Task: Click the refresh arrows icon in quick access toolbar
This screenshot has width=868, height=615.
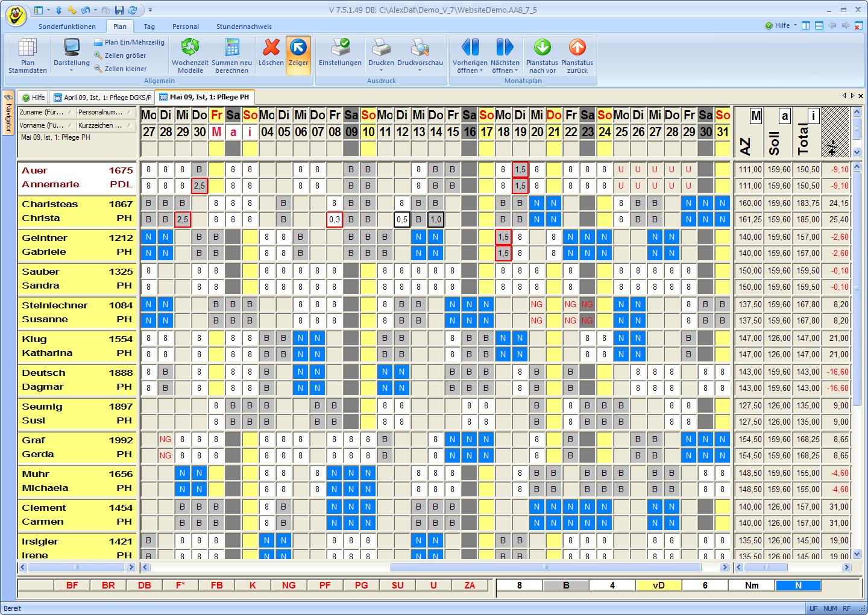Action: pyautogui.click(x=132, y=10)
